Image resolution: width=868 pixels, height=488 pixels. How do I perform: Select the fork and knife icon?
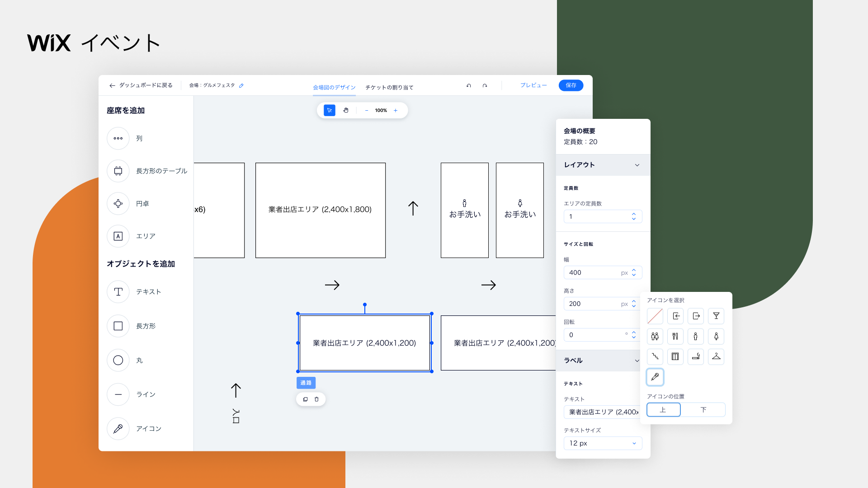pos(675,336)
